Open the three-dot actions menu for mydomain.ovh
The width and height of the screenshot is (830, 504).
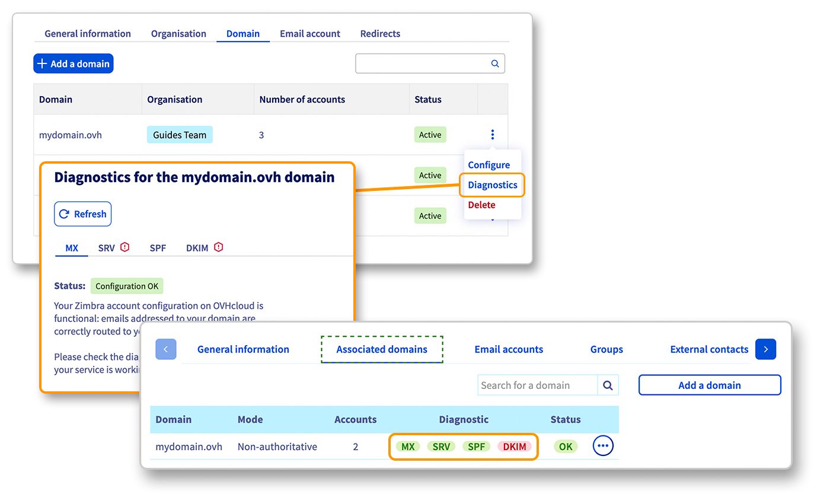[492, 135]
